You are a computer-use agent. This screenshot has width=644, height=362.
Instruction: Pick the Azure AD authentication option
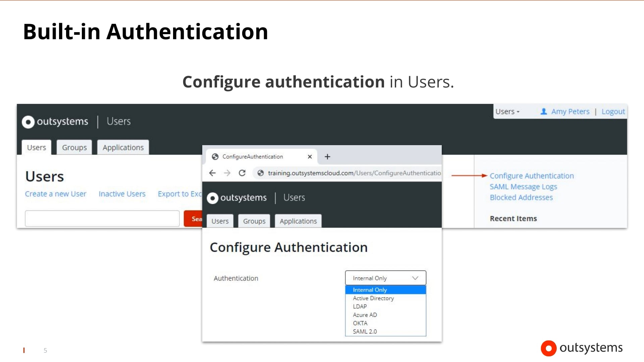(x=365, y=315)
